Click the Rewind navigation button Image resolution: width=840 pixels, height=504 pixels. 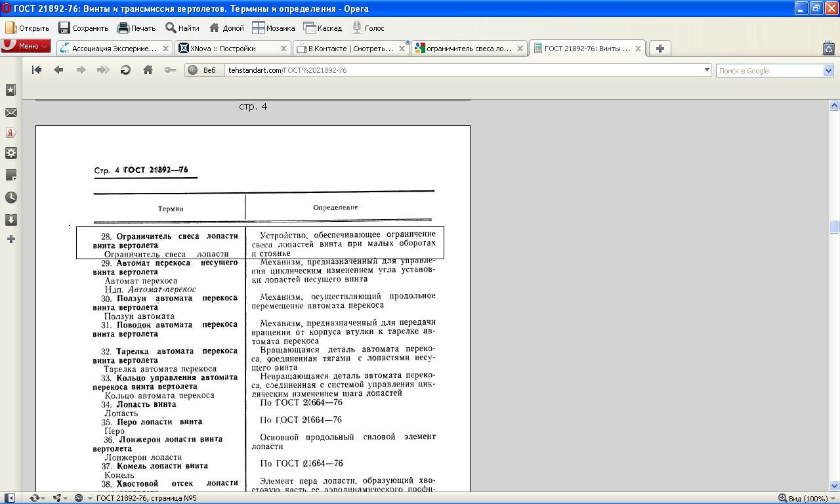(x=37, y=70)
